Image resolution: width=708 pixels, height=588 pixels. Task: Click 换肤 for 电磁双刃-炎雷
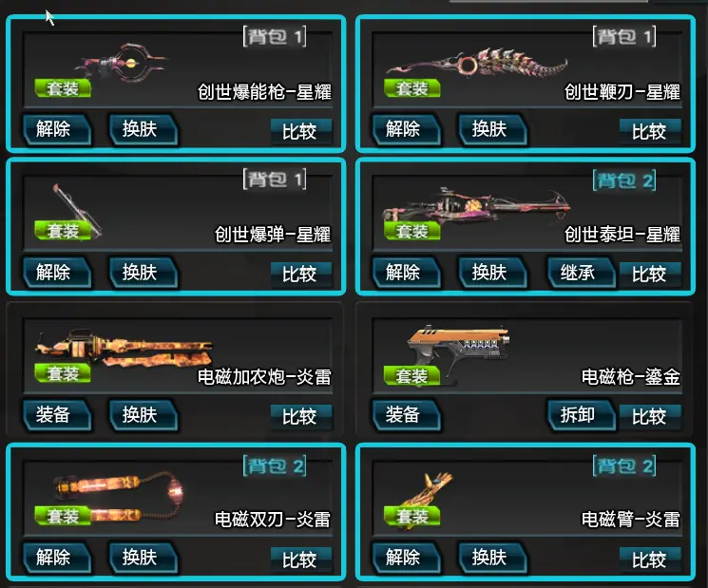point(144,558)
